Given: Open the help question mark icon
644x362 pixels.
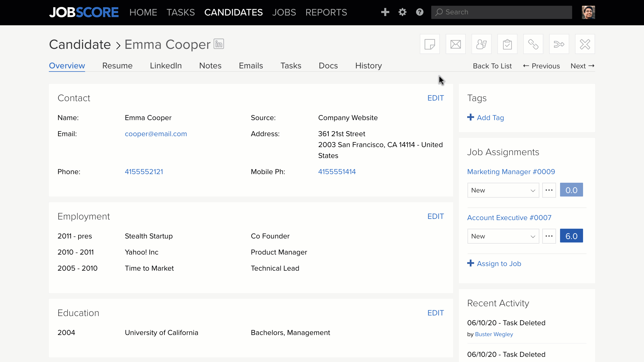Looking at the screenshot, I should [x=419, y=12].
